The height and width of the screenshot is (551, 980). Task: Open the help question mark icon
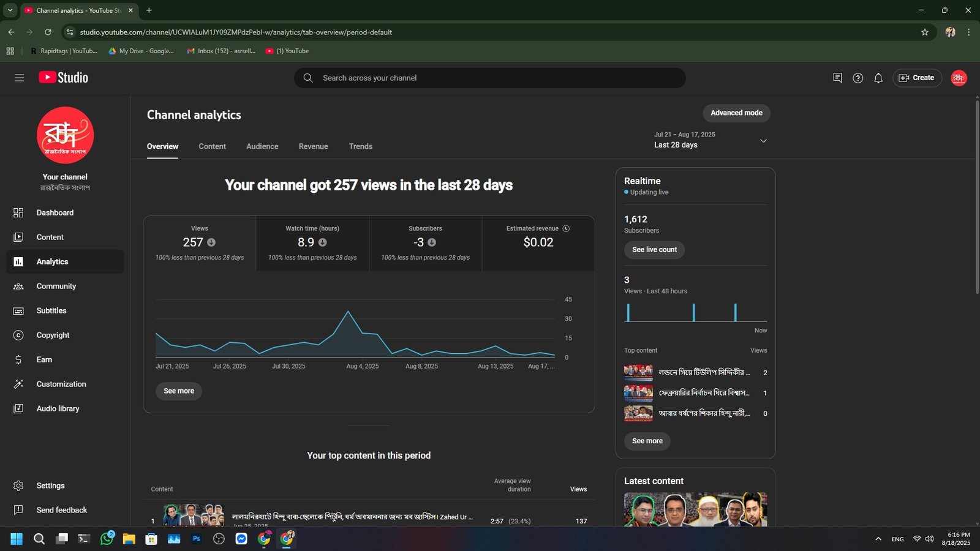858,78
